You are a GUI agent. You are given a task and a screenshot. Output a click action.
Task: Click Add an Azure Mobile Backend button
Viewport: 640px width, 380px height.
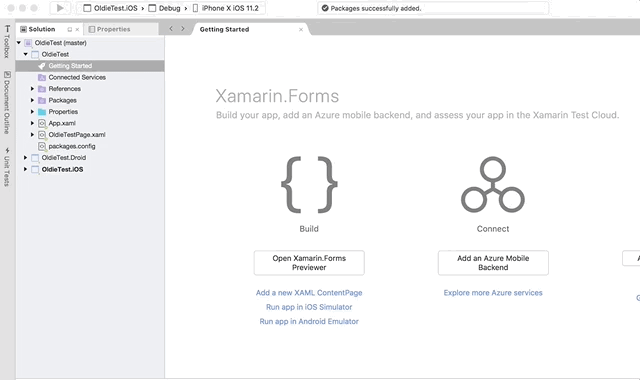(x=493, y=263)
